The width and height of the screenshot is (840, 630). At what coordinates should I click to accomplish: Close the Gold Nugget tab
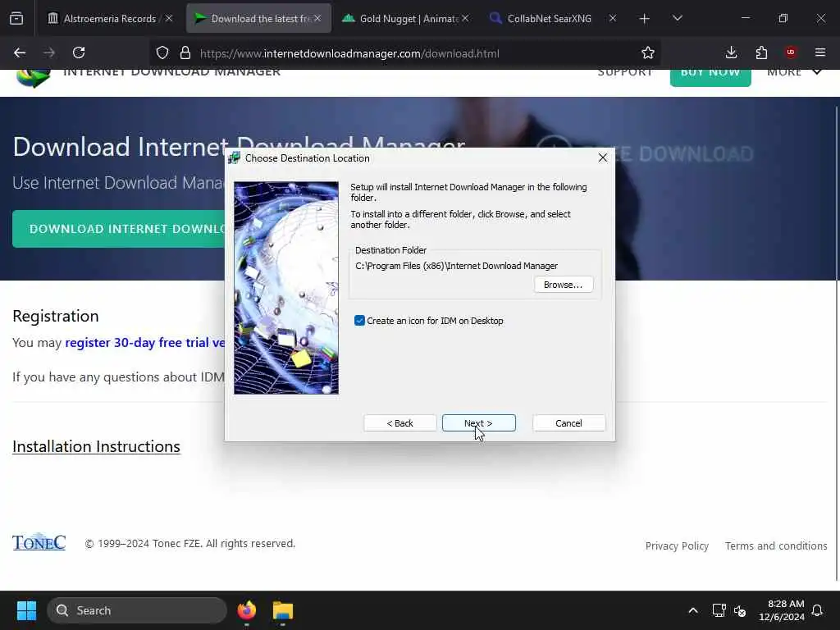tap(465, 18)
